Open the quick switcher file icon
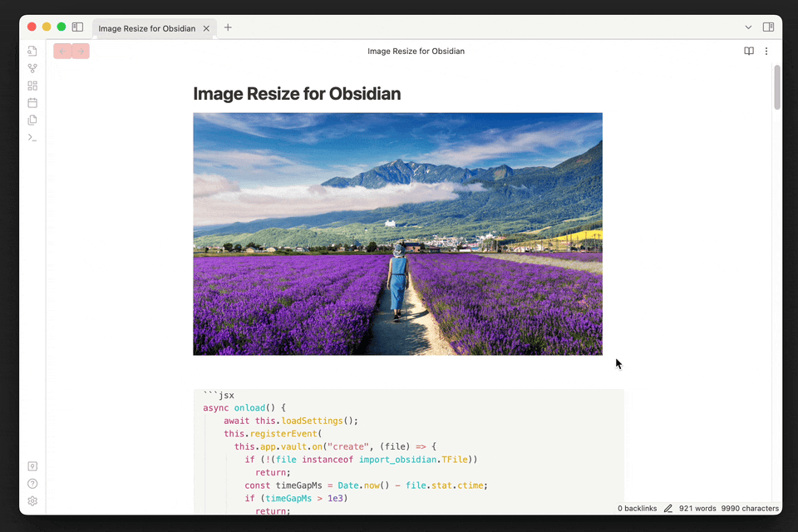 [32, 51]
